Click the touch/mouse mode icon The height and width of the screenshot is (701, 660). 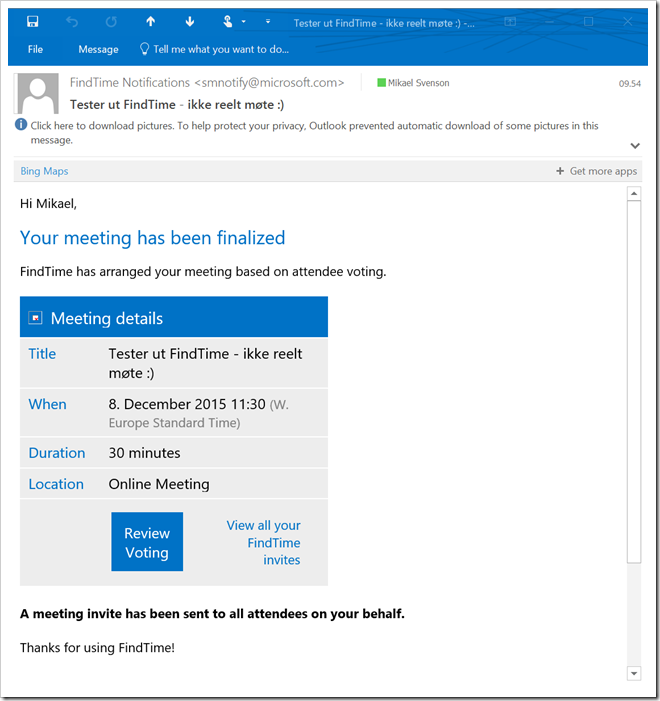pyautogui.click(x=228, y=21)
